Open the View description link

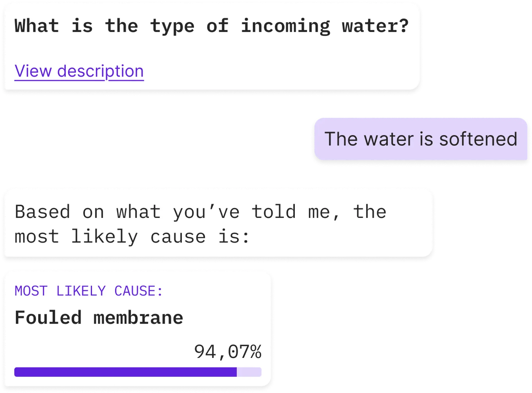[x=79, y=71]
